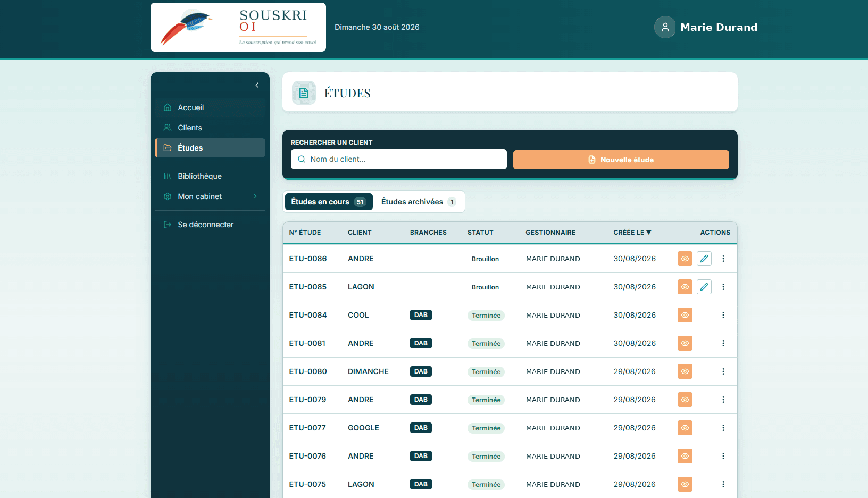Screen dimensions: 868x498
Task: Open the three-dot actions menu for ETU-0084
Action: pos(723,315)
